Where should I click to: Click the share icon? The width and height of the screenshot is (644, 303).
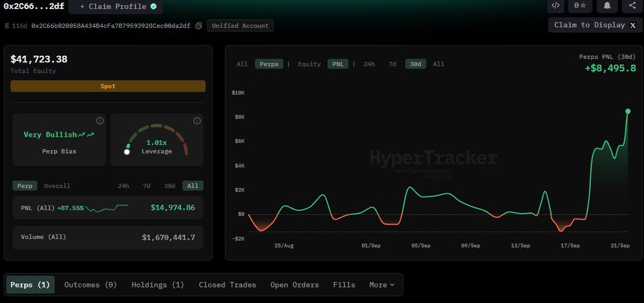click(632, 5)
